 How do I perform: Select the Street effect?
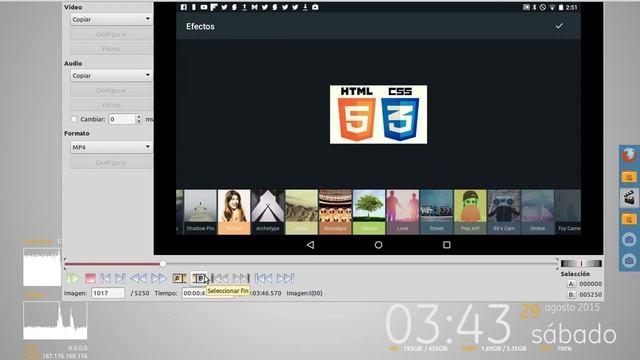pyautogui.click(x=436, y=212)
